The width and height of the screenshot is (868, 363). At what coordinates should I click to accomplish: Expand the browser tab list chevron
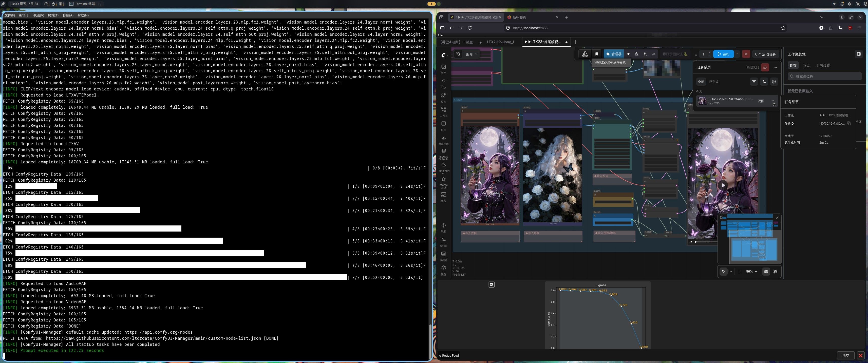(822, 17)
